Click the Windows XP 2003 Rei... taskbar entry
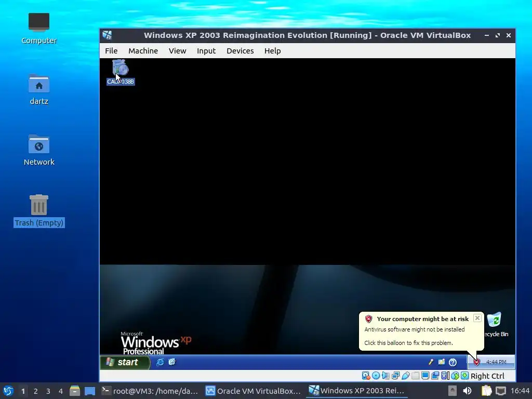532x399 pixels. click(356, 391)
